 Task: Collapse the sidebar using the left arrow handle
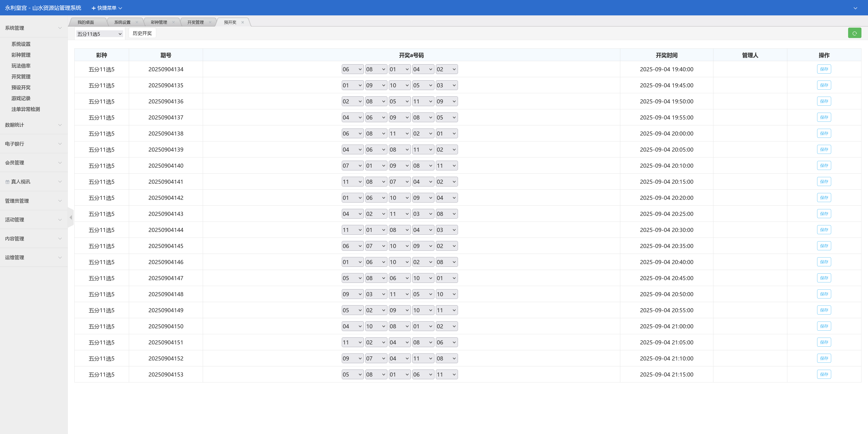pyautogui.click(x=71, y=217)
